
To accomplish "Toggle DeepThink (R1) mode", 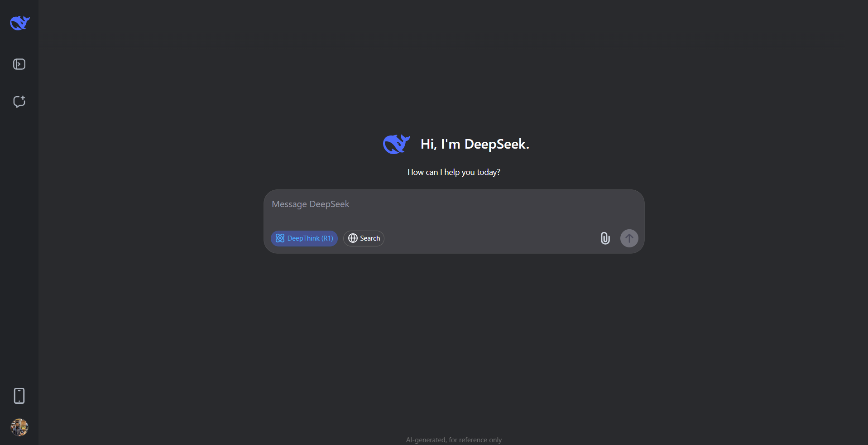I will (x=304, y=238).
